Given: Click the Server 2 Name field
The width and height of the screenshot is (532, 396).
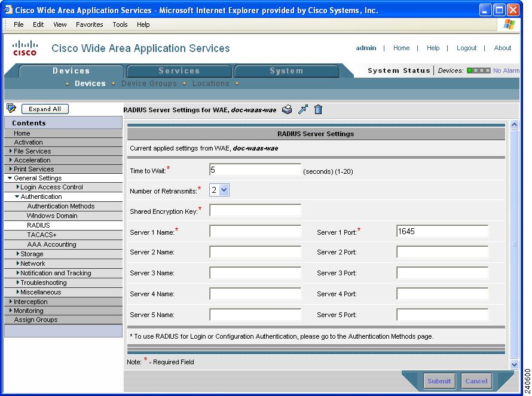Looking at the screenshot, I should pos(255,252).
